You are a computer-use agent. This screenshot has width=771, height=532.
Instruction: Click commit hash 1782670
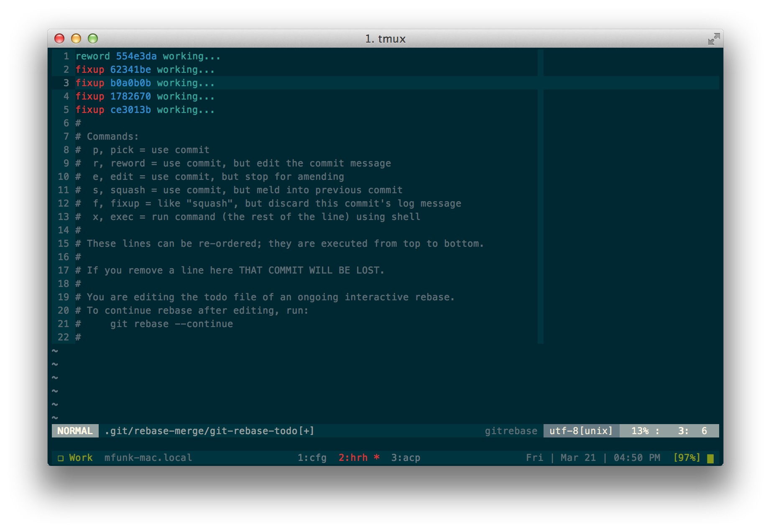pos(130,96)
